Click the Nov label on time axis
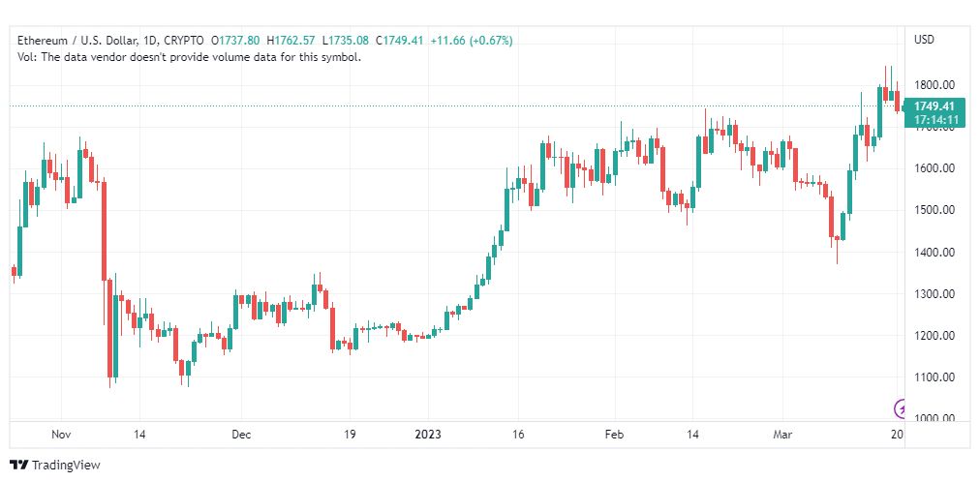This screenshot has height=482, width=980. pyautogui.click(x=61, y=435)
